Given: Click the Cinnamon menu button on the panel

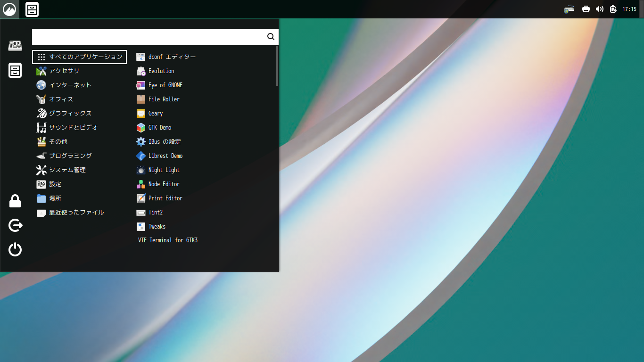Looking at the screenshot, I should tap(9, 9).
